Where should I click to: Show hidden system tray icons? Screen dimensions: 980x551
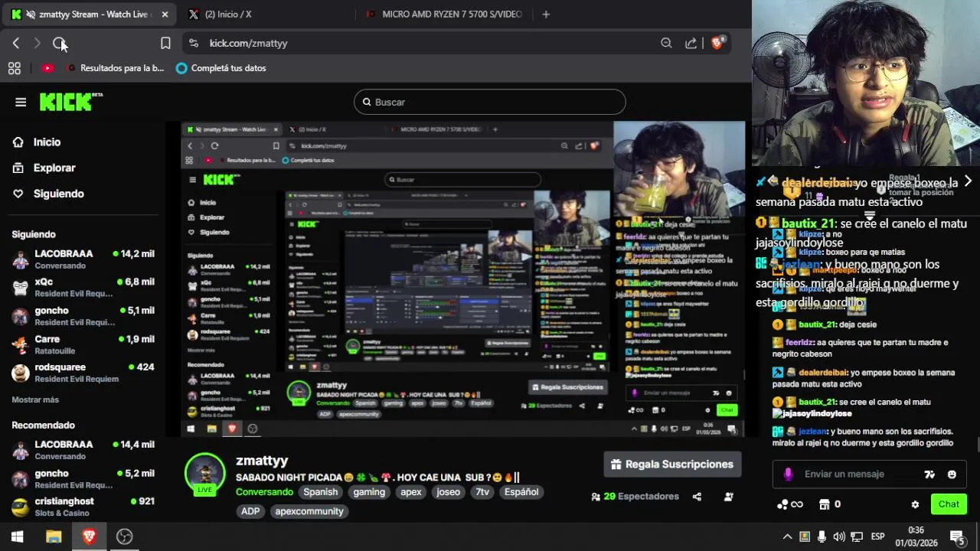pyautogui.click(x=787, y=536)
